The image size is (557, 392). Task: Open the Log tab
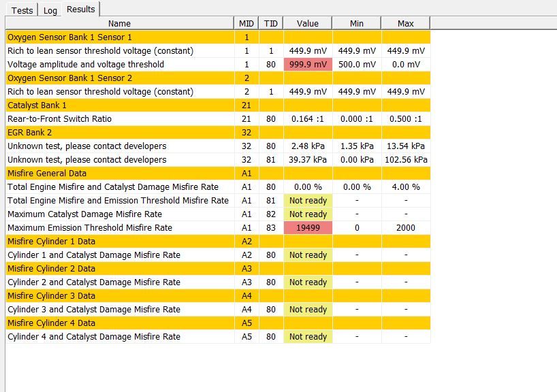50,10
